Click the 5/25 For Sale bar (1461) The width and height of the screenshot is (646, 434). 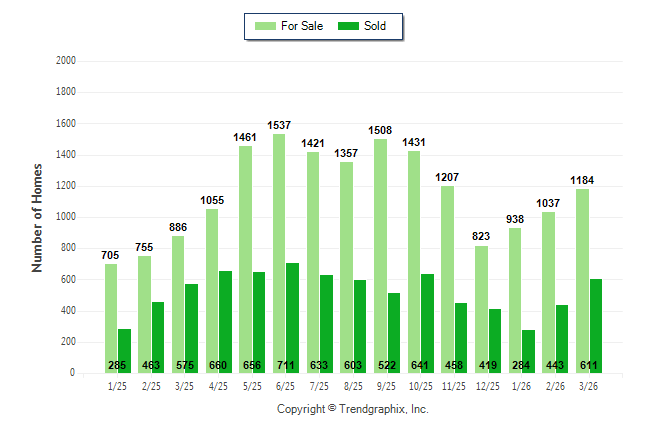[245, 259]
